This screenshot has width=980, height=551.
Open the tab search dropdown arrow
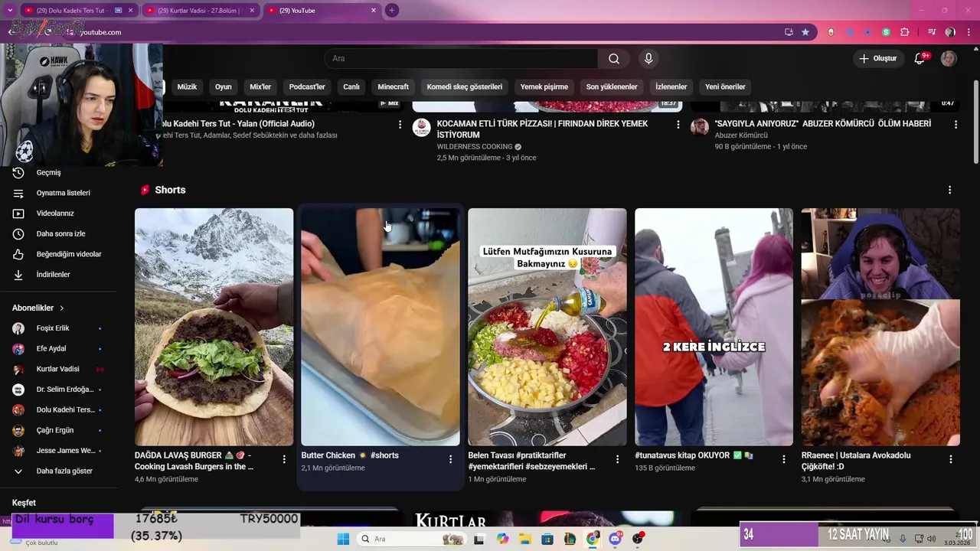point(10,10)
